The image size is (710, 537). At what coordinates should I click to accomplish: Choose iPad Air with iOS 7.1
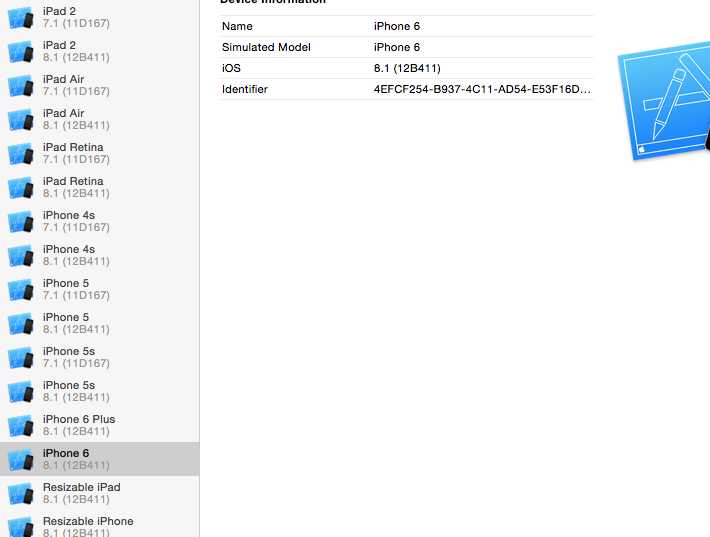(100, 86)
